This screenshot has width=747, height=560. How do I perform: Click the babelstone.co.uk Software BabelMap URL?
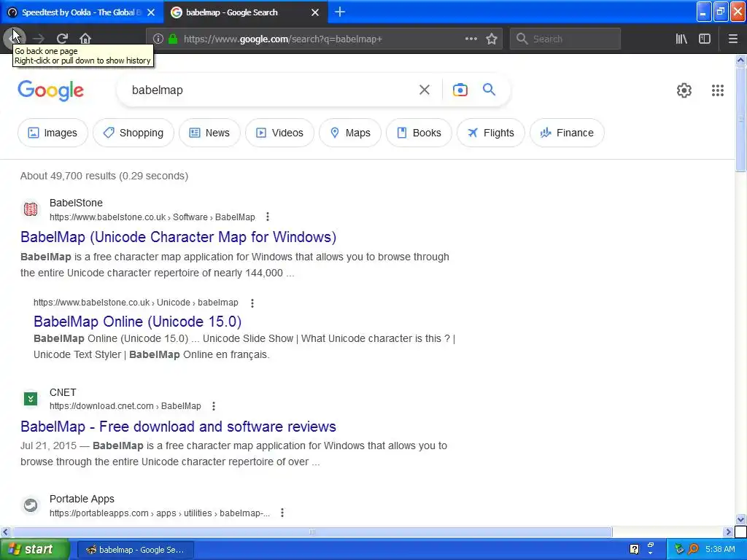point(152,217)
